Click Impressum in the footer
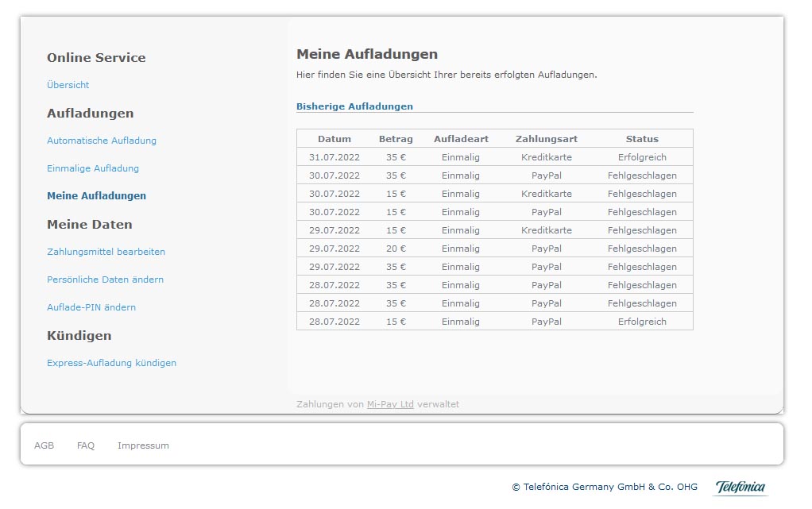Screen dimensions: 812x509 coord(143,445)
